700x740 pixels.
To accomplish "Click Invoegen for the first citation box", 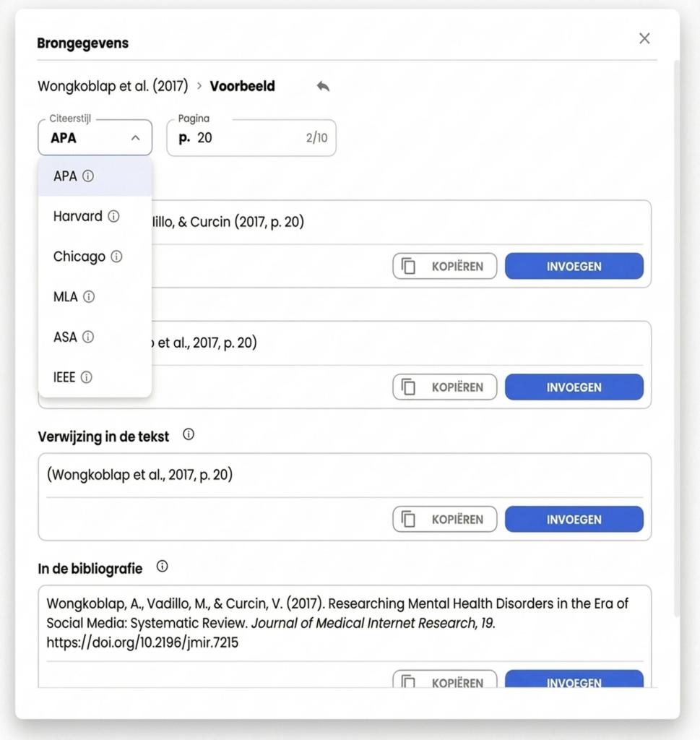I will click(574, 266).
